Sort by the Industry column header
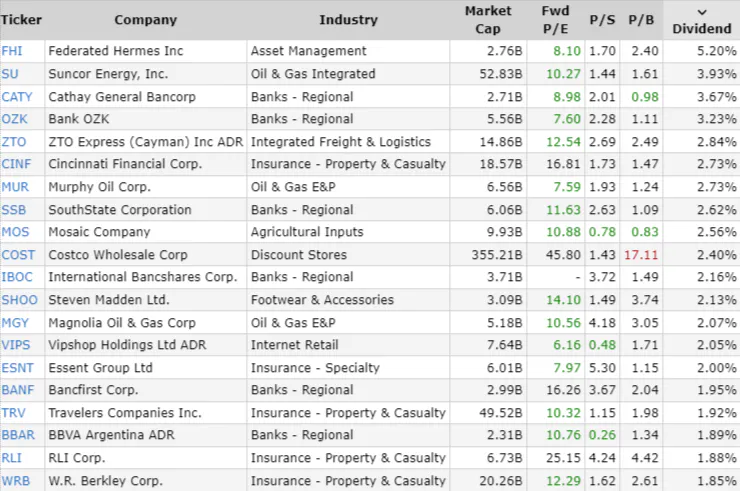Image resolution: width=740 pixels, height=491 pixels. 348,20
